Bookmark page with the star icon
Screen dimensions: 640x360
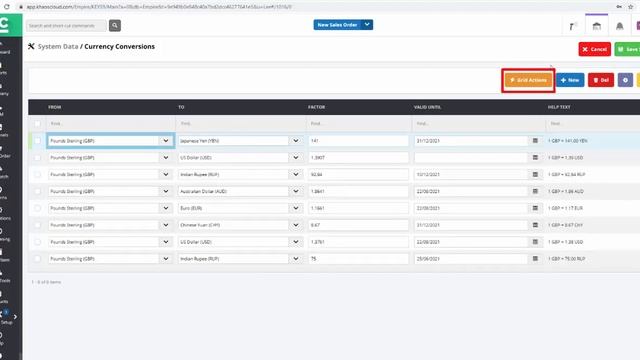tap(631, 7)
